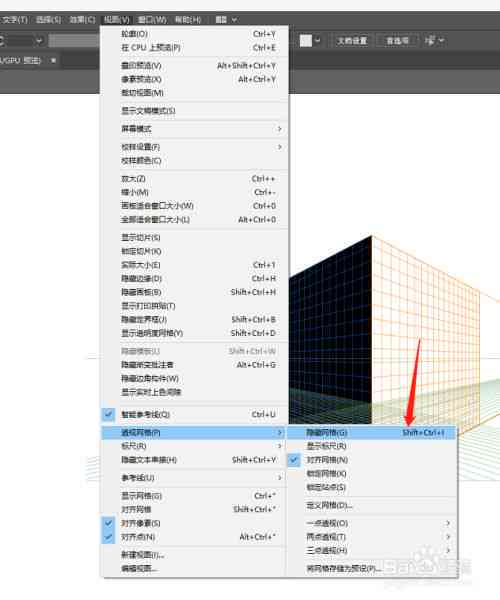
Task: Choose 锁定切片(K) lock slices entry
Action: 194,251
